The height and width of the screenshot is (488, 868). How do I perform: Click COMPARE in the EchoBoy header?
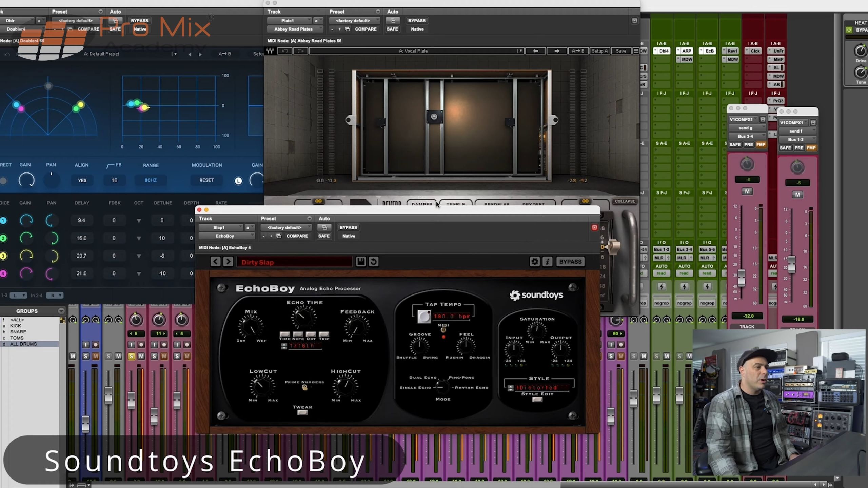297,236
